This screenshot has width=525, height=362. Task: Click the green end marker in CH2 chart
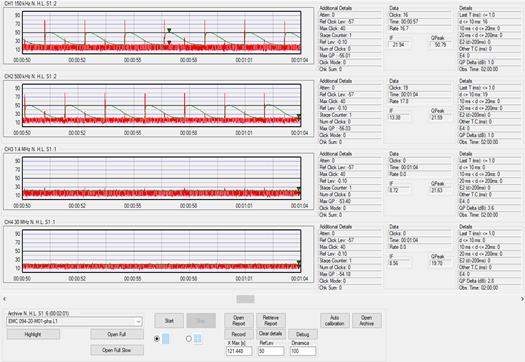[299, 116]
